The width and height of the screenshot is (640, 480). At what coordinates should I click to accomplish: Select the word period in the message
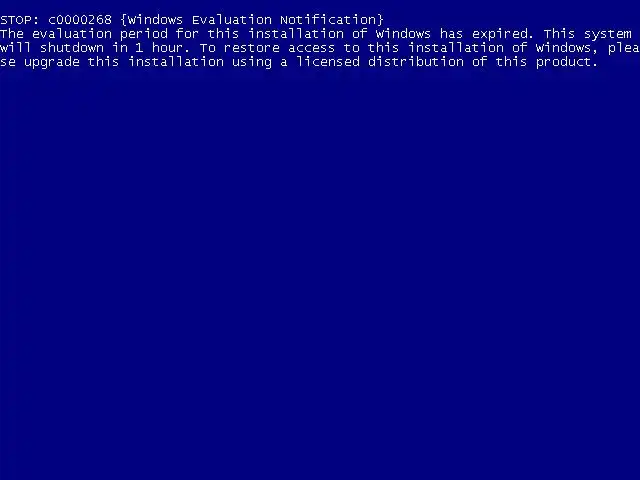(x=144, y=34)
